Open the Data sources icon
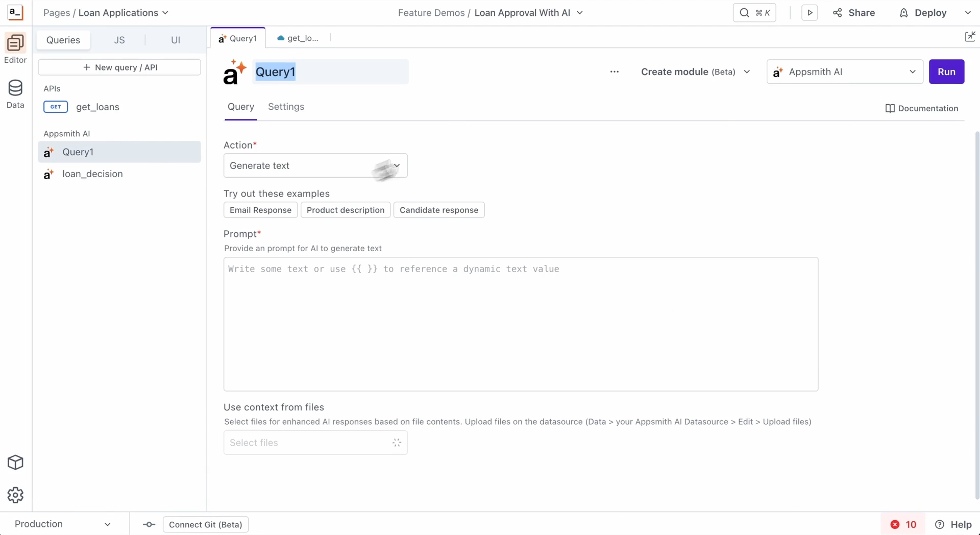The width and height of the screenshot is (980, 535). coord(15,94)
